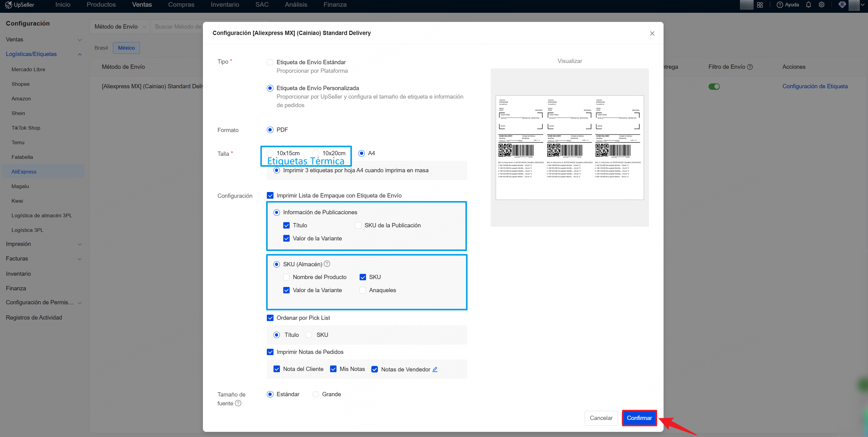Select Etiqueta de Envío Estándar radio
Viewport: 868px width, 437px height.
(x=270, y=62)
